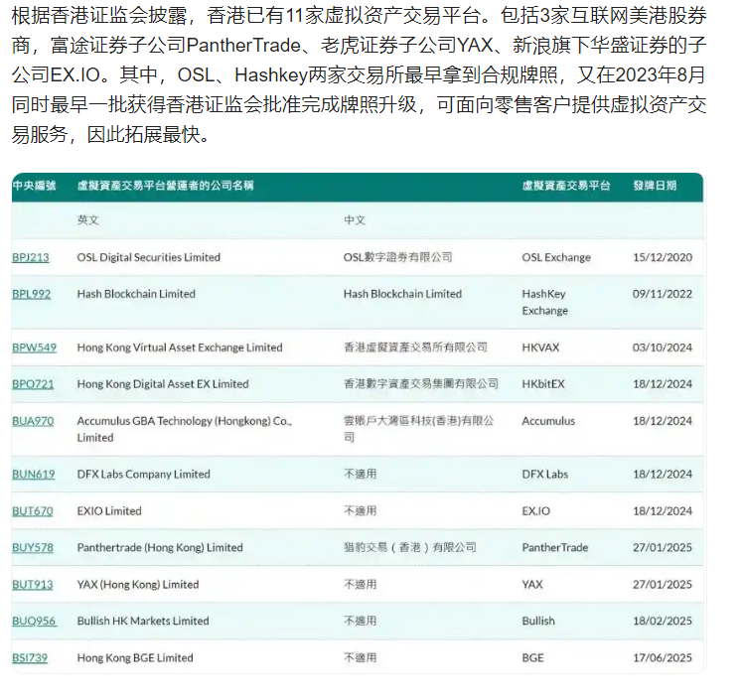Click the 英文 sub-header in the table
743x700 pixels.
pyautogui.click(x=88, y=220)
